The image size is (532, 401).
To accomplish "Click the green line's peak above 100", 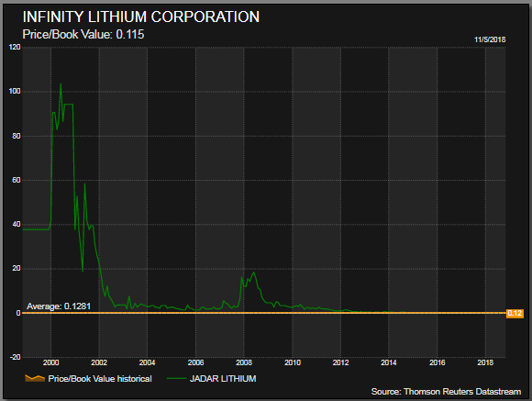I will (x=61, y=84).
